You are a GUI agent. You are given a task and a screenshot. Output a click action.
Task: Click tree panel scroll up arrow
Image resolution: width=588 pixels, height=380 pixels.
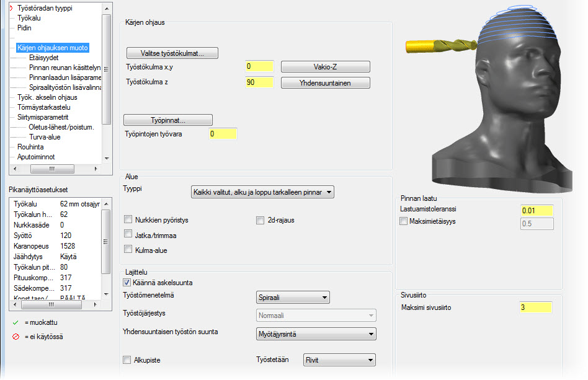[107, 8]
